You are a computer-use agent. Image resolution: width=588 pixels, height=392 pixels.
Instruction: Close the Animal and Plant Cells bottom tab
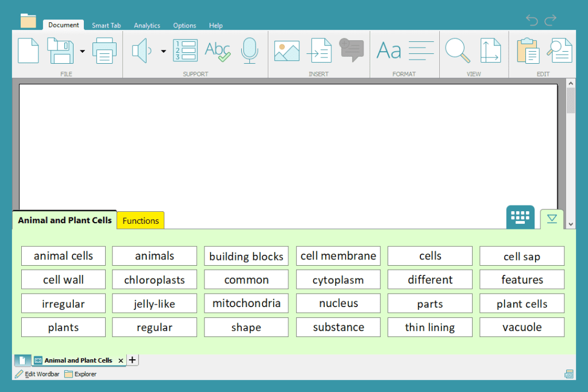point(121,360)
